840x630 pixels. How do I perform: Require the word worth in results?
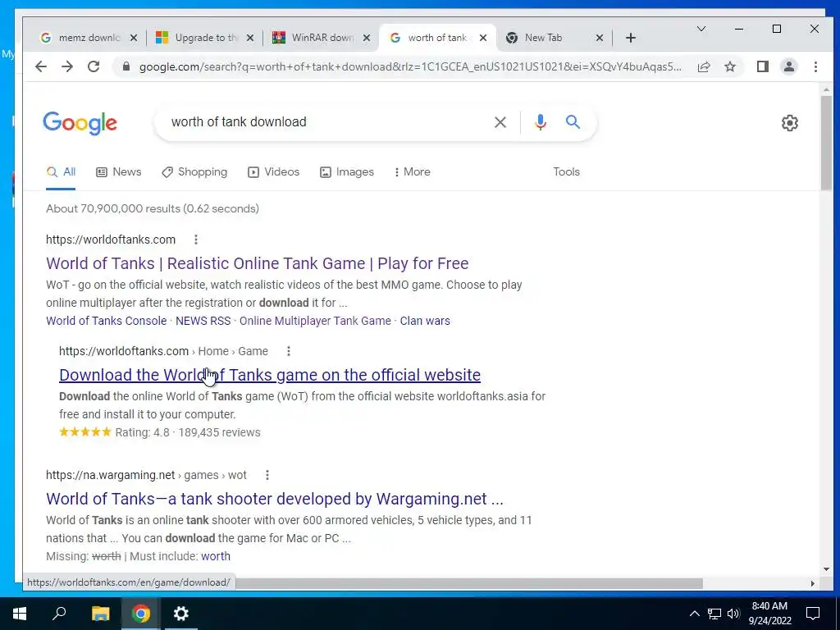pyautogui.click(x=216, y=556)
